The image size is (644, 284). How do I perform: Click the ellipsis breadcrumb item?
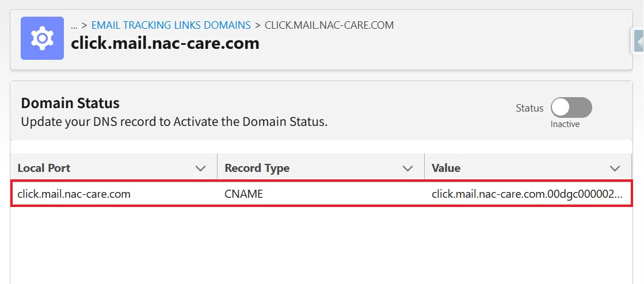74,25
